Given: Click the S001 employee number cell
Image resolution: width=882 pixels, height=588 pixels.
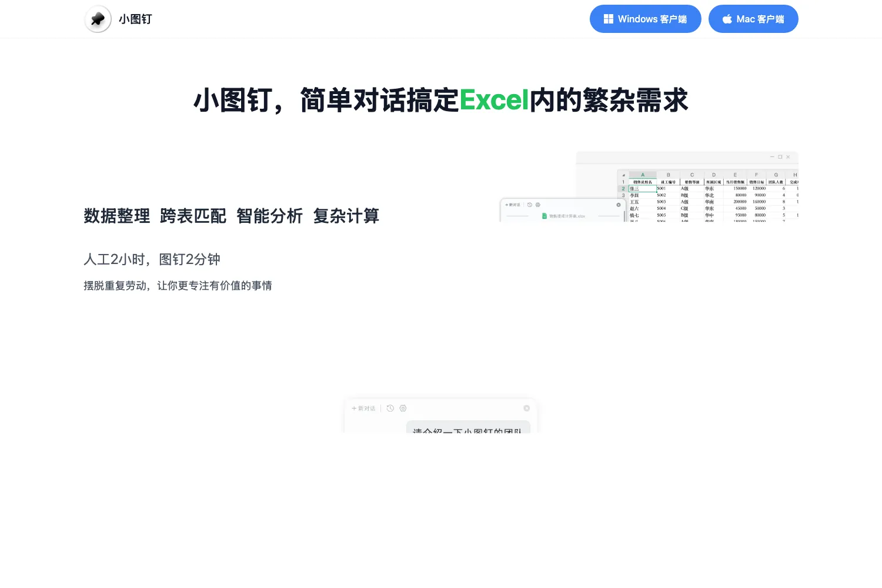Looking at the screenshot, I should [x=668, y=189].
